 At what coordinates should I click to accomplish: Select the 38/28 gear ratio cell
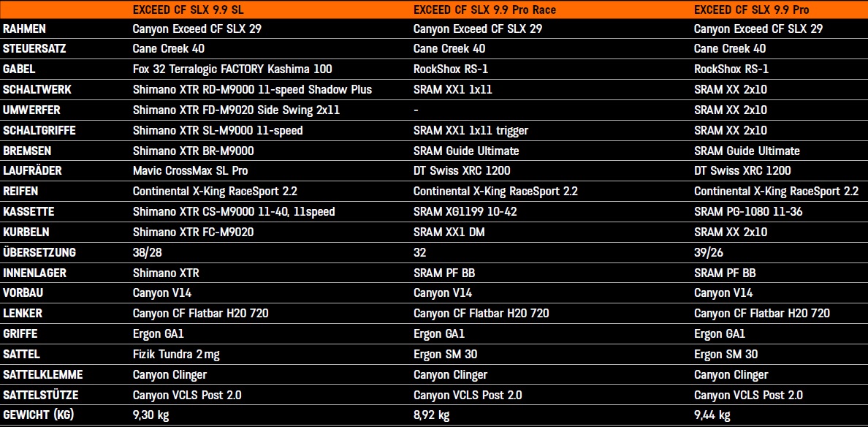(x=146, y=253)
